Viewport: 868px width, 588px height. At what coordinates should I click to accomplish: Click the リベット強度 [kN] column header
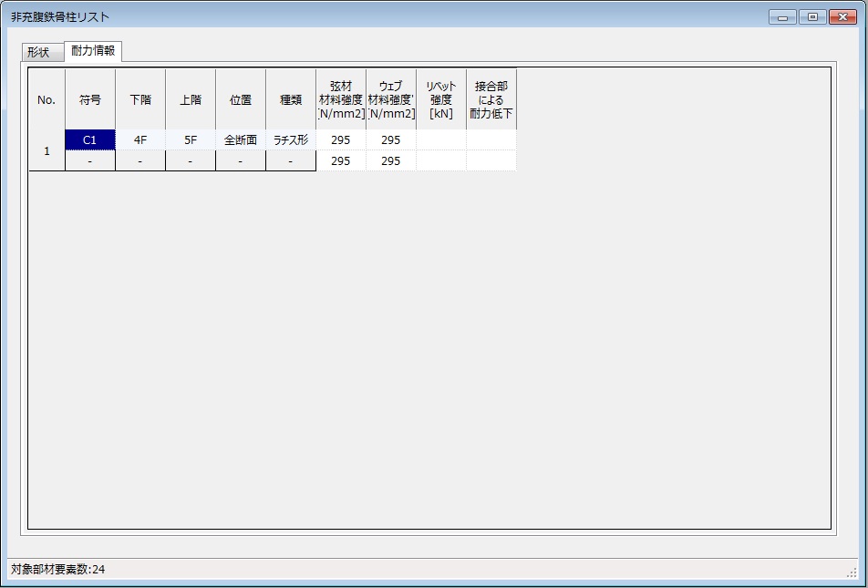click(441, 99)
